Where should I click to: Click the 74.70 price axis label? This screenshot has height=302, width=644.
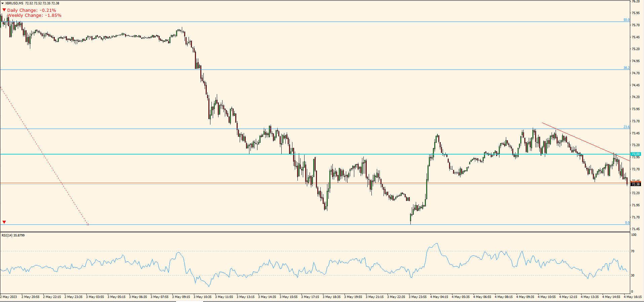click(x=636, y=73)
